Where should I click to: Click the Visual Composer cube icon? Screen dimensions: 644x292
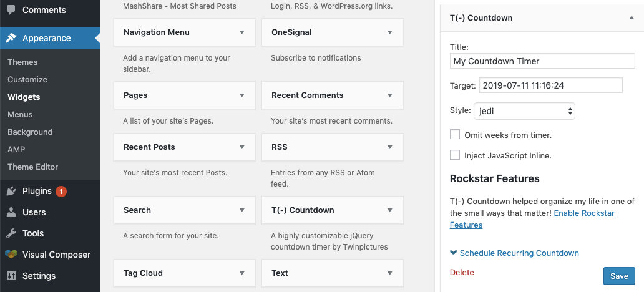point(11,255)
